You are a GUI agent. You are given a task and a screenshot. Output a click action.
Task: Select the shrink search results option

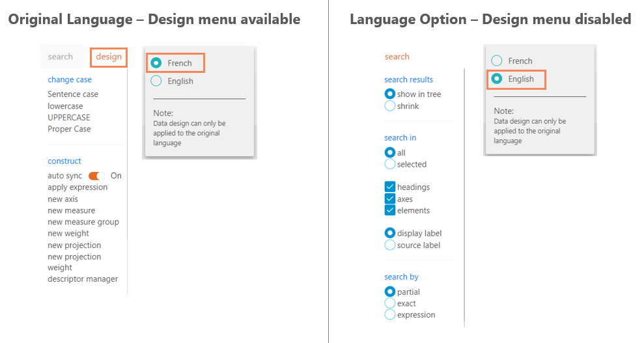pos(390,106)
